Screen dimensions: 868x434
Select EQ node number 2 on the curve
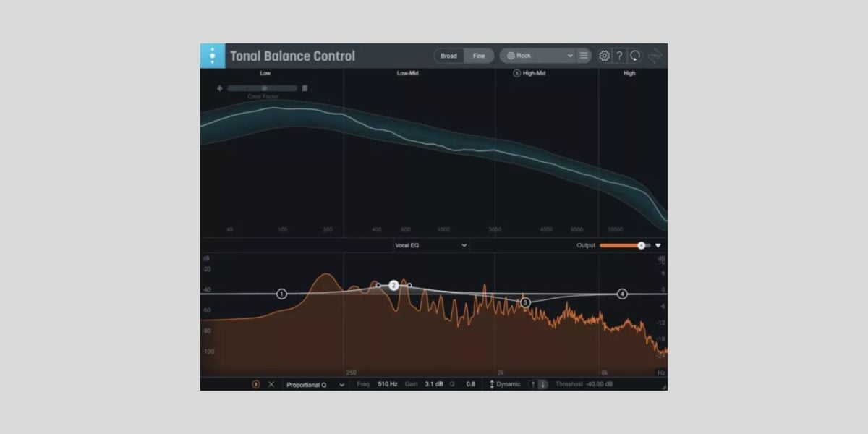coord(394,285)
